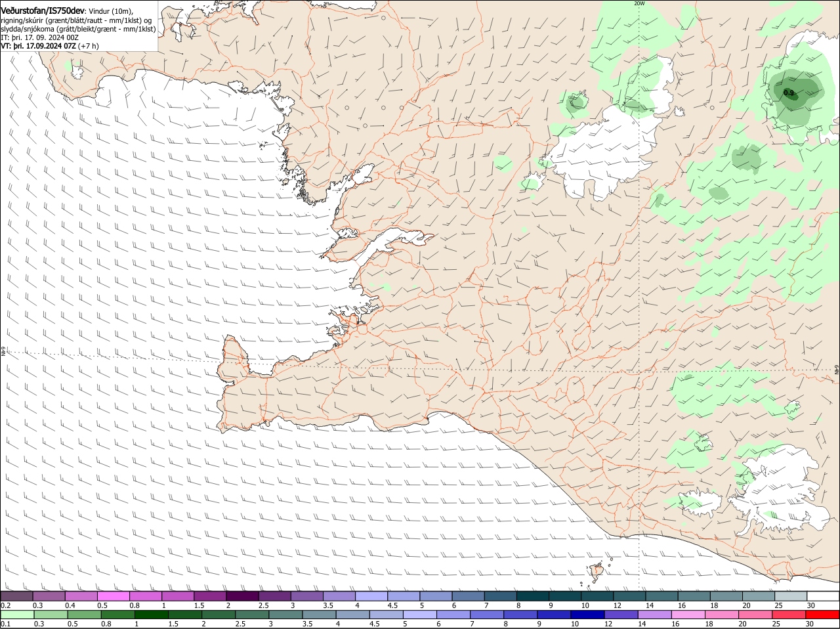Screen dimensions: 840x629
Task: Click the 0.9 precipitation value on the map
Action: (x=789, y=93)
